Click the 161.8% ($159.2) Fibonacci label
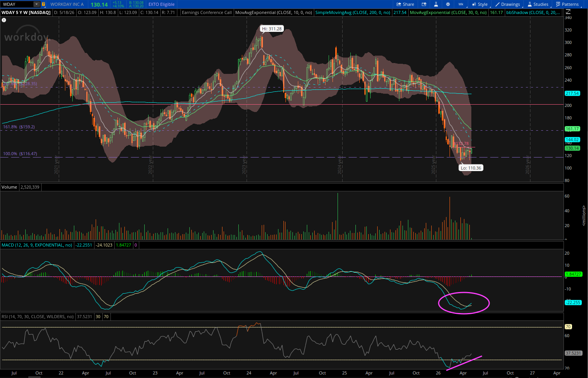The height and width of the screenshot is (378, 588). [19, 127]
